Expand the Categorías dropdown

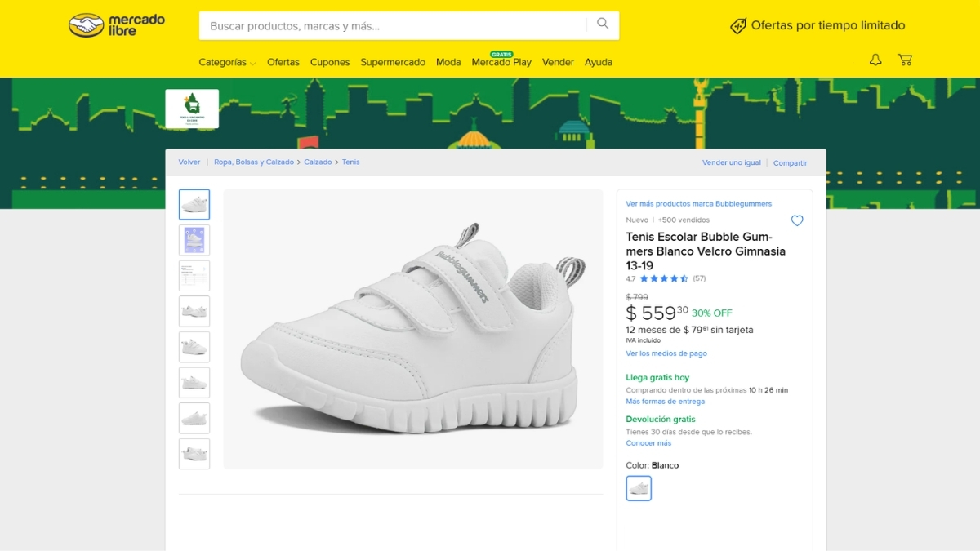(x=227, y=62)
